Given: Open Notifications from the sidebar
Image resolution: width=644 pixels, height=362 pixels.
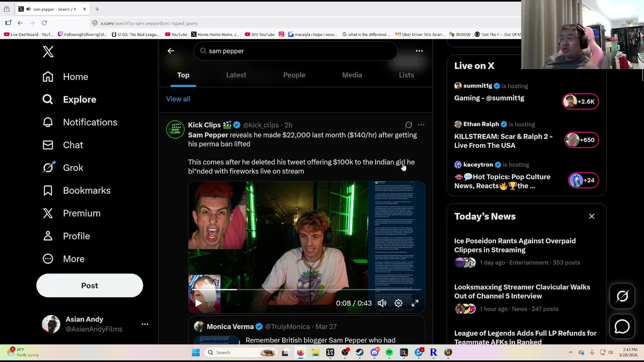Looking at the screenshot, I should [80, 122].
